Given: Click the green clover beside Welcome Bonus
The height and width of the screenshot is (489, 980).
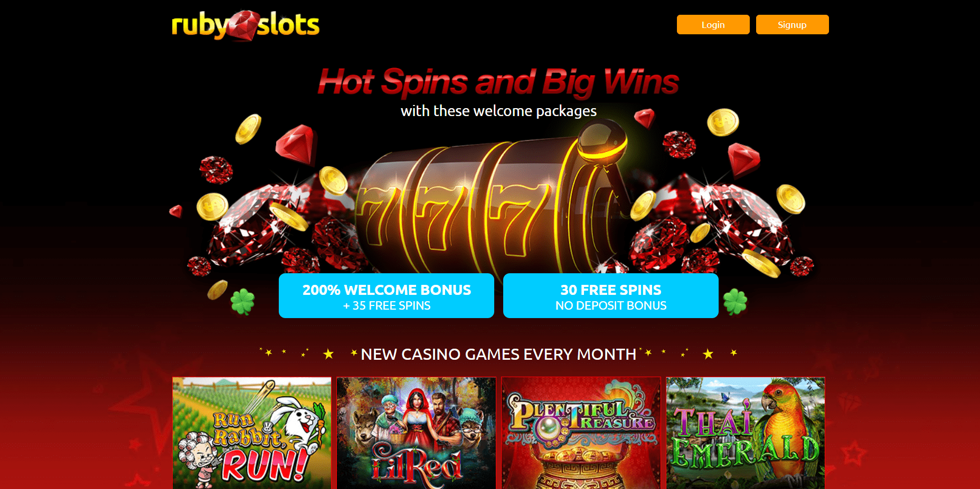Looking at the screenshot, I should [x=243, y=302].
